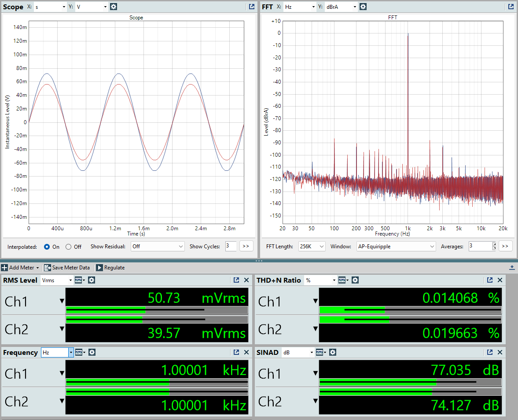Click the Add Meter button
Viewport: 518px width, 420px height.
pos(21,268)
